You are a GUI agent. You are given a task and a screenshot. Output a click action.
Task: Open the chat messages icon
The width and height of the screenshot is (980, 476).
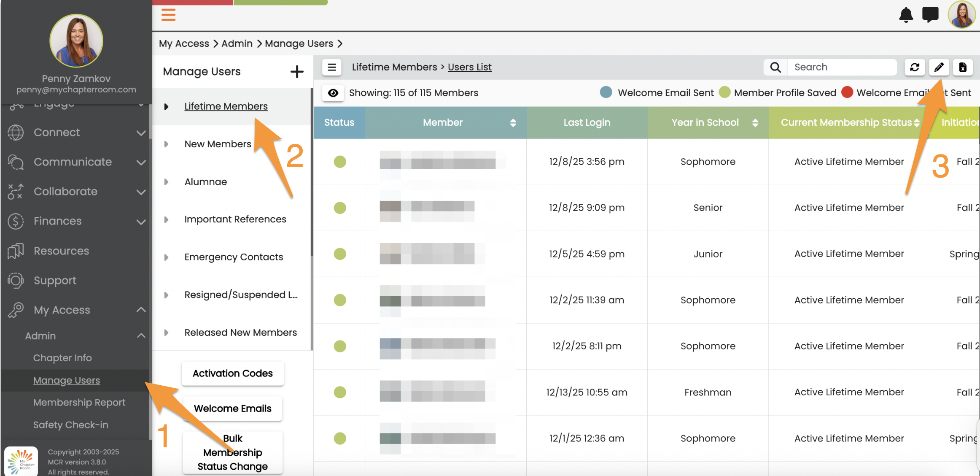[930, 15]
